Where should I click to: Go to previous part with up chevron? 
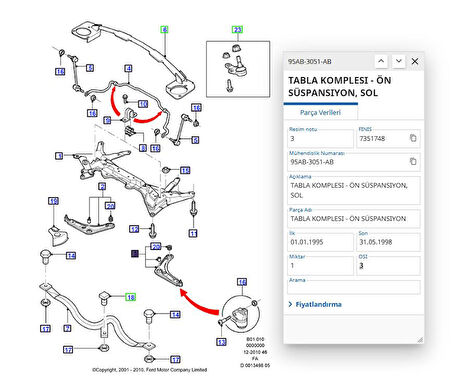click(x=381, y=61)
